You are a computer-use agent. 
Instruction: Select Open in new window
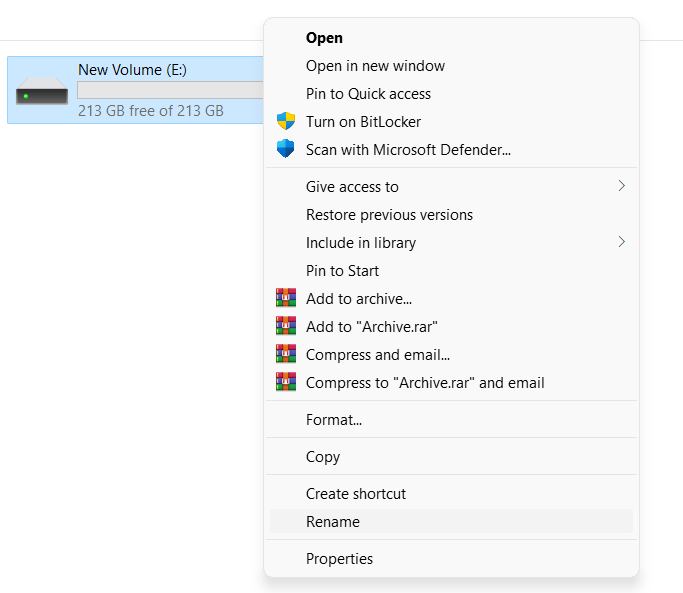[x=375, y=66]
